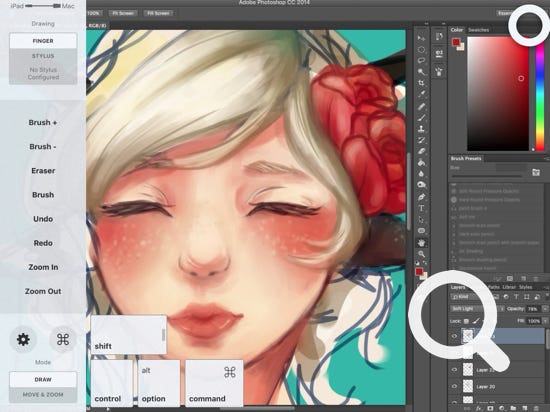Select the Crop tool
This screenshot has height=412, width=550.
click(x=421, y=83)
